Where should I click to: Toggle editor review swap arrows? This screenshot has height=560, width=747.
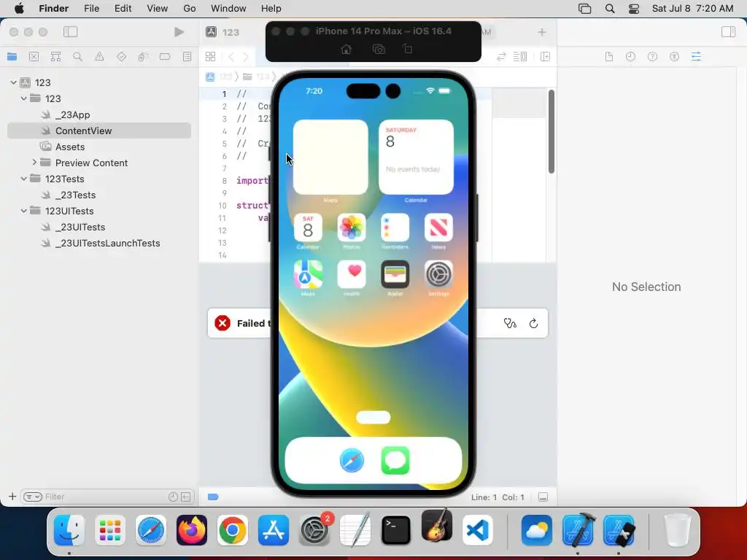501,57
